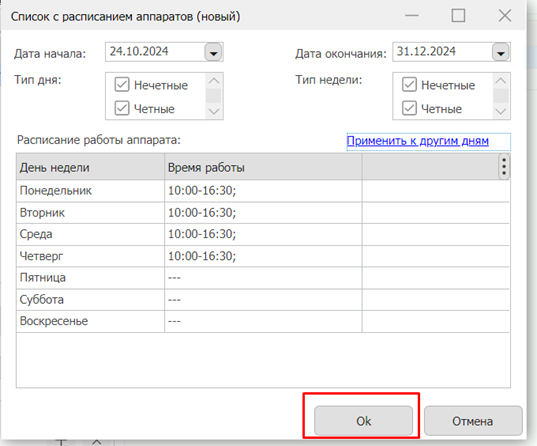This screenshot has height=446, width=537.
Task: Select Понедельник working time cell
Action: pyautogui.click(x=263, y=191)
